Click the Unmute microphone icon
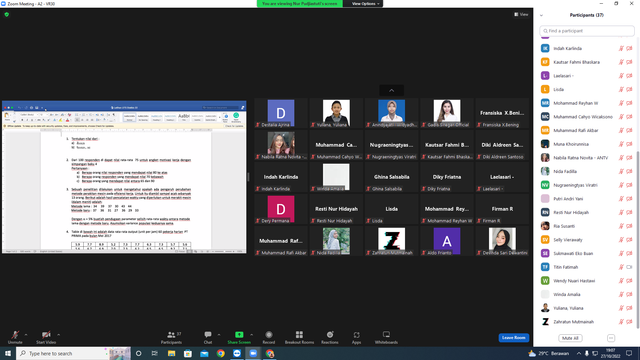The height and width of the screenshot is (360, 640). (15, 335)
